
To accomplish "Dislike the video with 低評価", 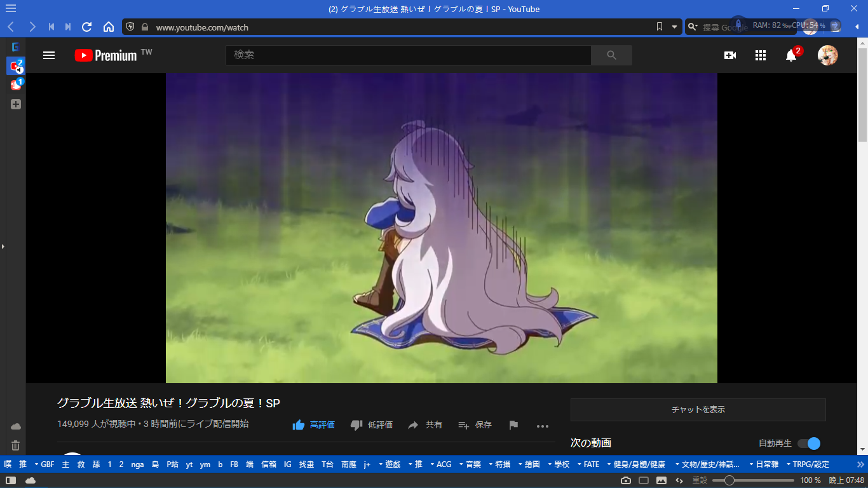I will [x=372, y=425].
